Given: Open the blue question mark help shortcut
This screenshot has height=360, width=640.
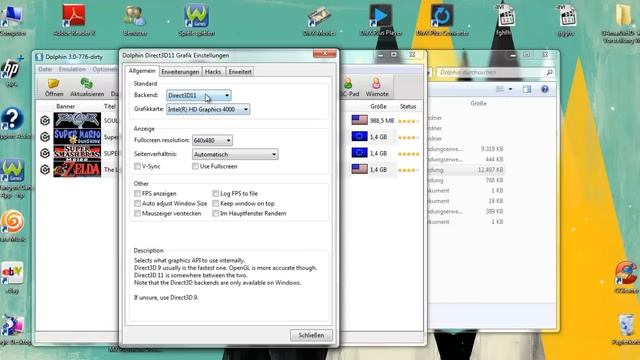Looking at the screenshot, I should click(x=12, y=119).
